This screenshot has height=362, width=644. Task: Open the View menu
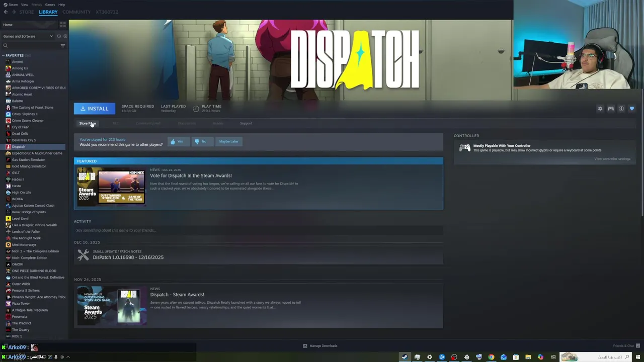click(24, 5)
